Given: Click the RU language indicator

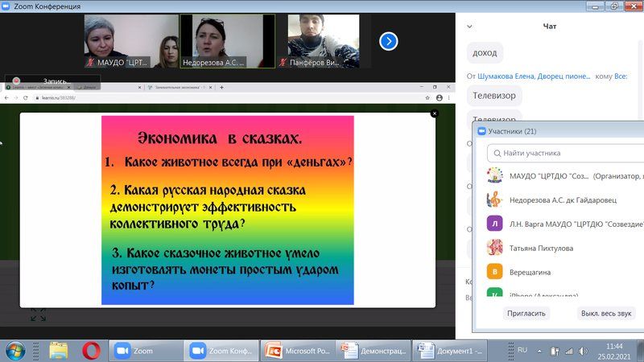Looking at the screenshot, I should (x=522, y=350).
